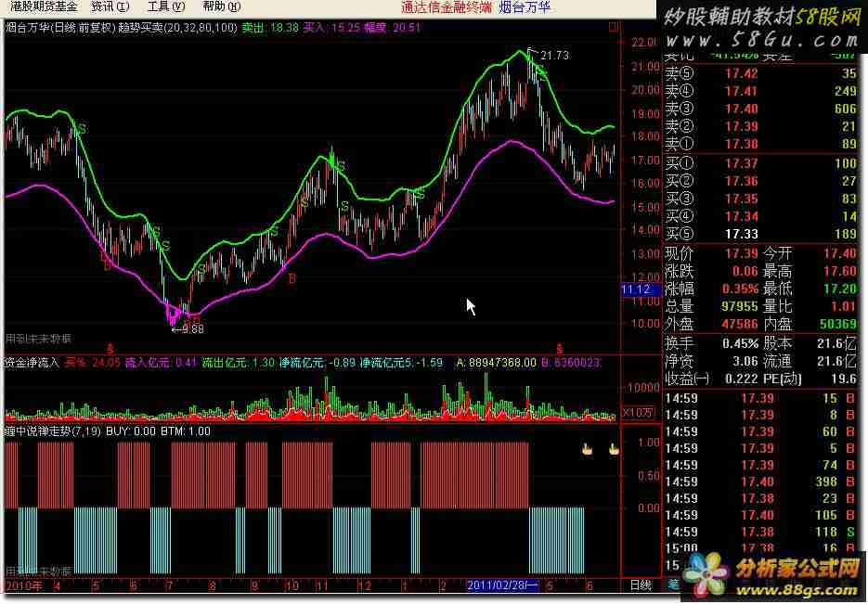This screenshot has width=868, height=604.
Task: Open the 港股期货基金 menu
Action: 44,6
